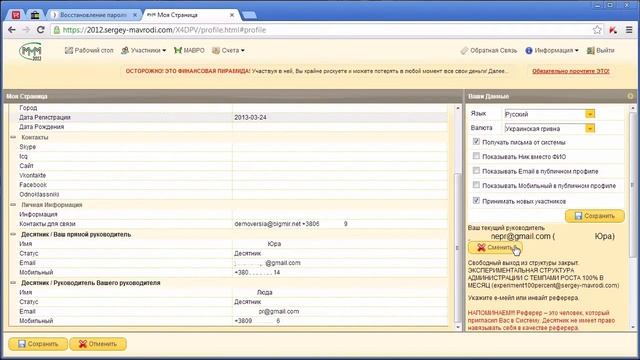Select the Дата Регистрации row 2013-03-24
640x360 pixels.
pyautogui.click(x=228, y=117)
